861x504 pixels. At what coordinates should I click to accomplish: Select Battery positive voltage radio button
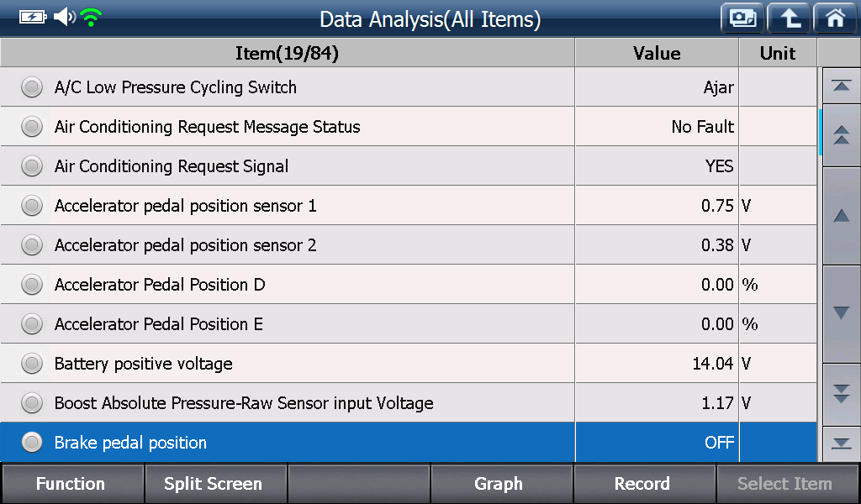coord(32,364)
